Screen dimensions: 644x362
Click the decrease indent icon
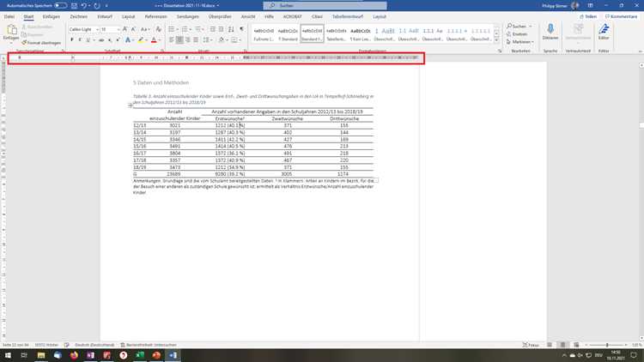pos(212,29)
